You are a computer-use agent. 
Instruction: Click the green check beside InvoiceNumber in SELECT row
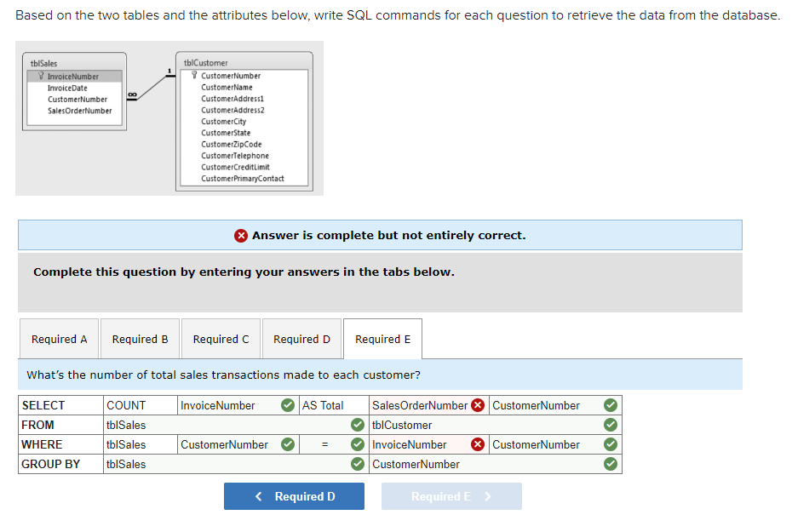pos(288,405)
